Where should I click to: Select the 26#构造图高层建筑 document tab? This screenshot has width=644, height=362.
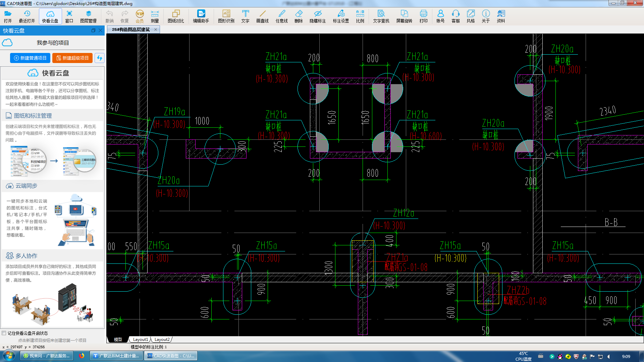[x=131, y=29]
